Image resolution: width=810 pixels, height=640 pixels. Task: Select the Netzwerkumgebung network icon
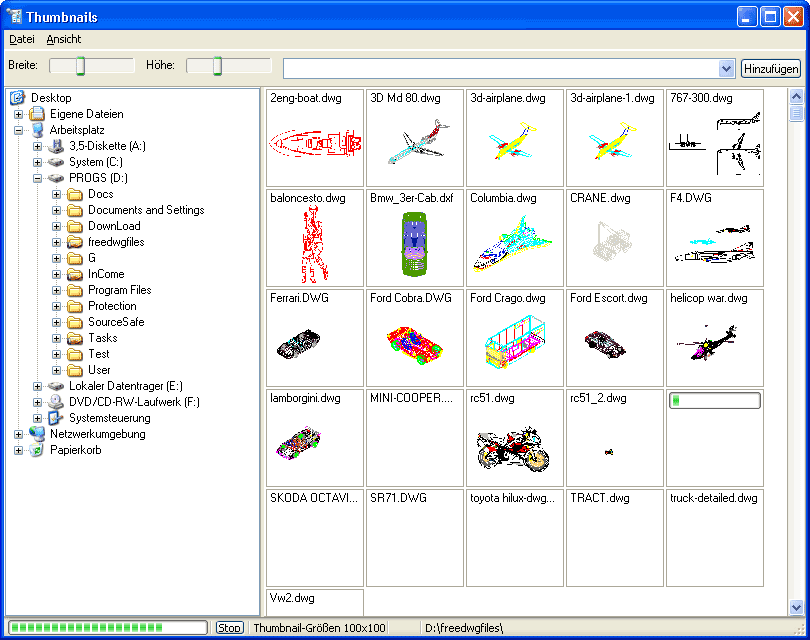(x=37, y=434)
